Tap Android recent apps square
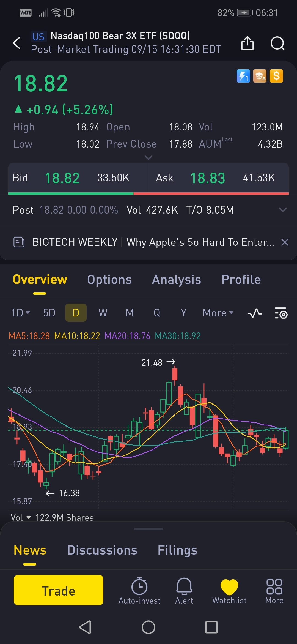 (x=211, y=627)
